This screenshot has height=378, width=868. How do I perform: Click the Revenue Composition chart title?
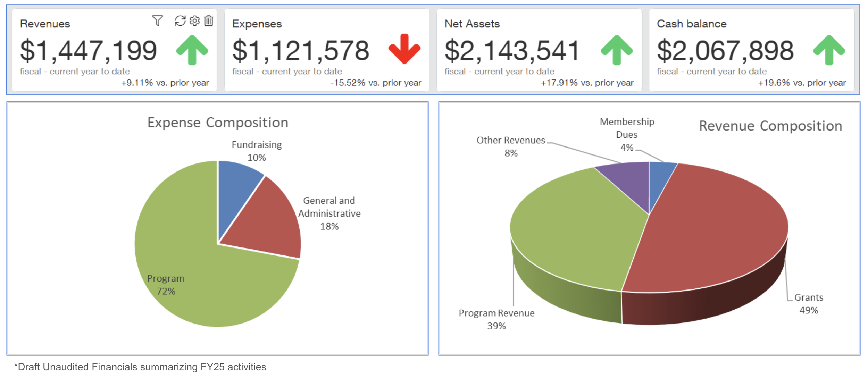coord(770,126)
